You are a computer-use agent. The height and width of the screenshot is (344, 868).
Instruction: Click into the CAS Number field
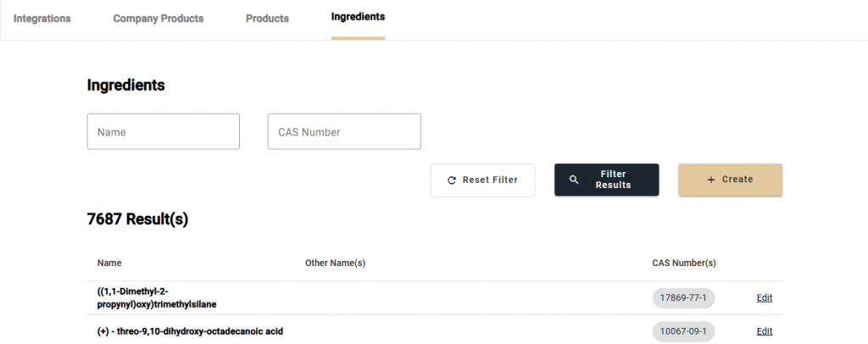[x=344, y=132]
